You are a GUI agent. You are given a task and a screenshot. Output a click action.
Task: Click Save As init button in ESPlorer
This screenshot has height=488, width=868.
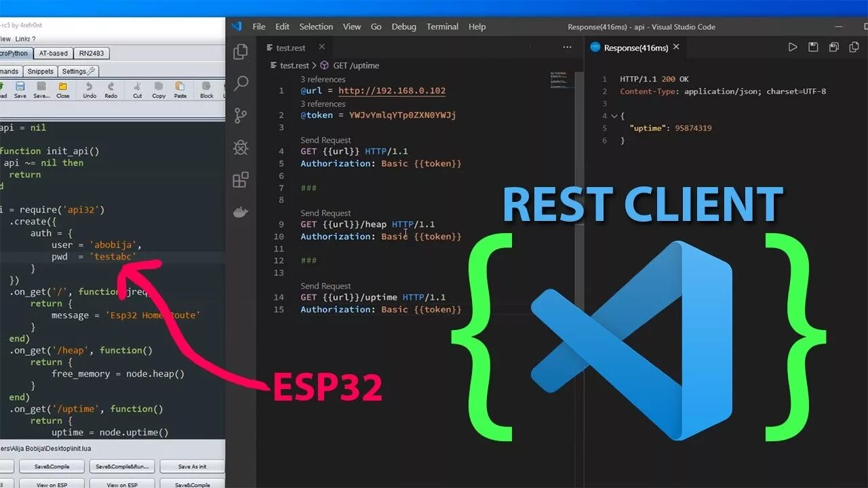pyautogui.click(x=193, y=466)
